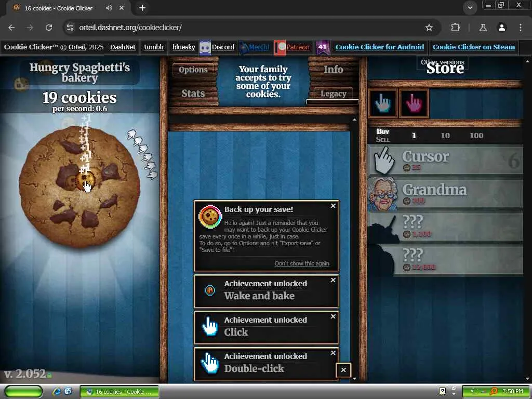Buy the pink cursor upgrade in Store
This screenshot has height=399, width=532.
(414, 103)
